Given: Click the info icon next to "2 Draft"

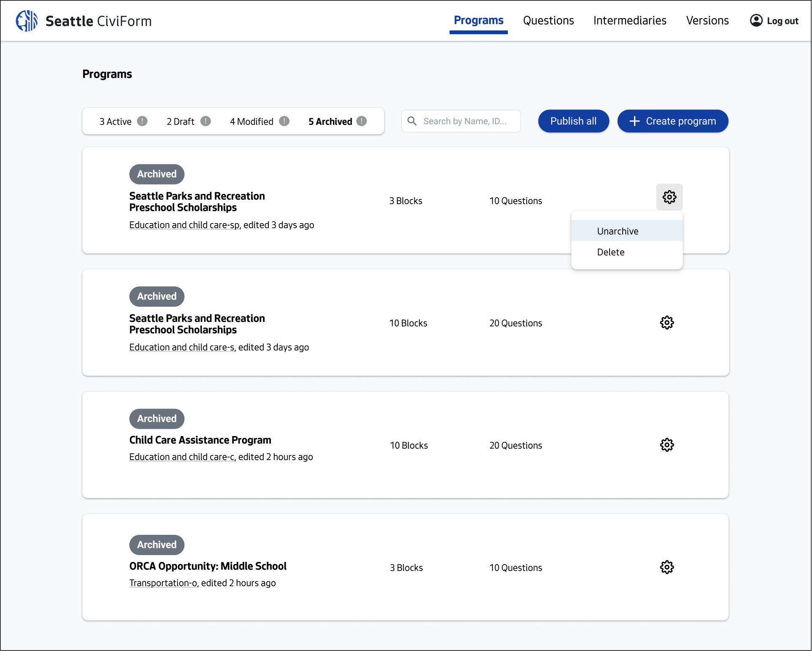Looking at the screenshot, I should point(206,121).
